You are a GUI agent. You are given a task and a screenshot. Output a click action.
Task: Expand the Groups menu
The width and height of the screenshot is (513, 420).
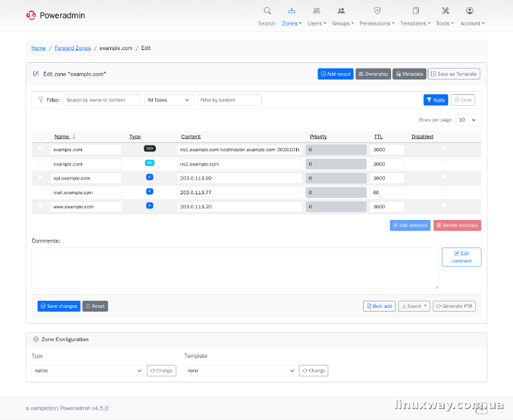tap(343, 24)
